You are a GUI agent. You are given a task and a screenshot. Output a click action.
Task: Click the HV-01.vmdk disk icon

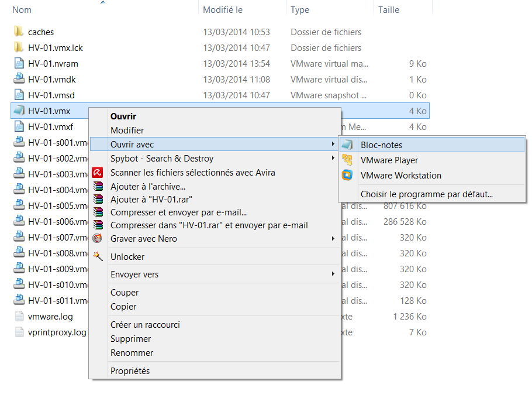pyautogui.click(x=19, y=79)
